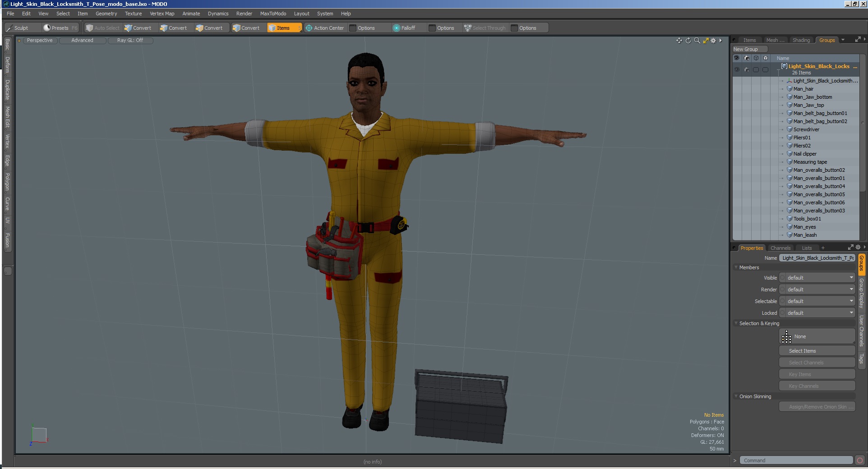Open the Presets browser
868x469 pixels.
[60, 28]
